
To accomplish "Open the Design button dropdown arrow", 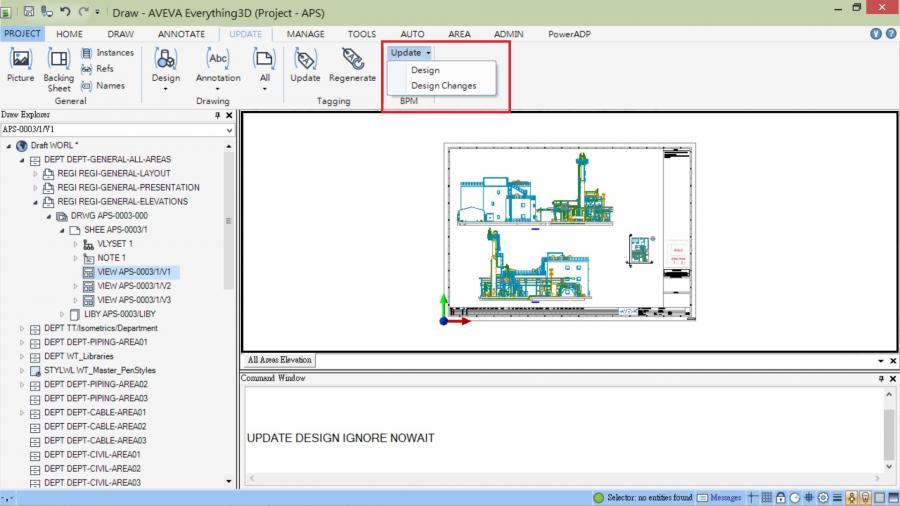I will (x=165, y=89).
